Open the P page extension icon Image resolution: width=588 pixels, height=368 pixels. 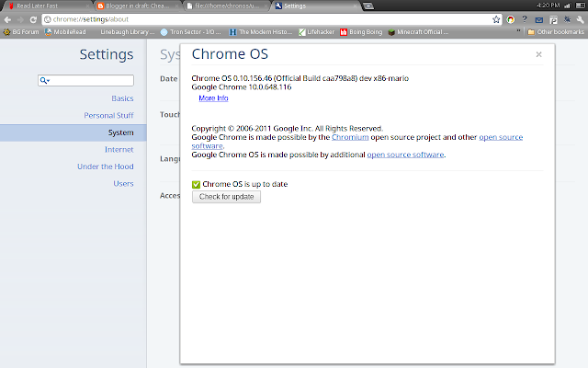click(553, 20)
